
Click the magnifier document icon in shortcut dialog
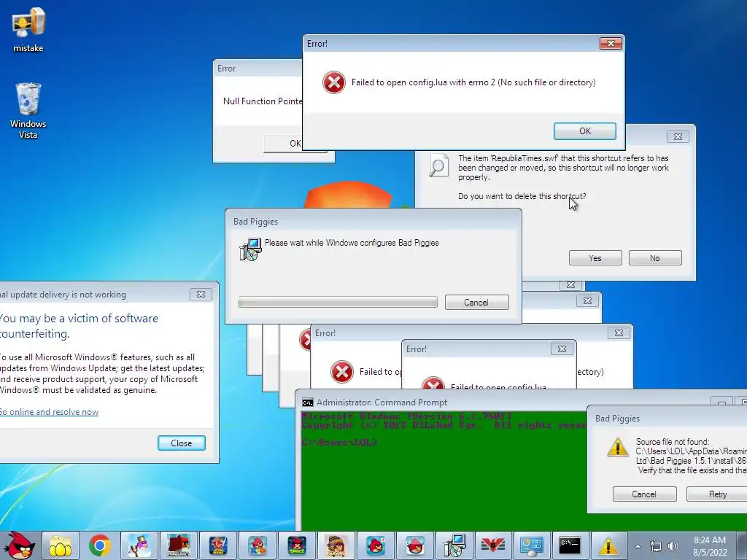438,166
